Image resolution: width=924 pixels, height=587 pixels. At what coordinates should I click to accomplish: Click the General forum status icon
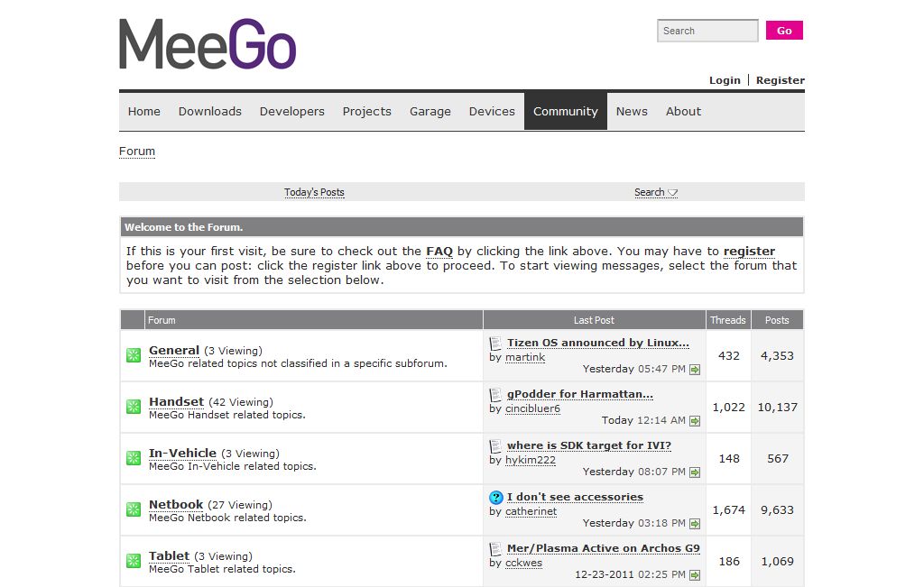[x=134, y=355]
